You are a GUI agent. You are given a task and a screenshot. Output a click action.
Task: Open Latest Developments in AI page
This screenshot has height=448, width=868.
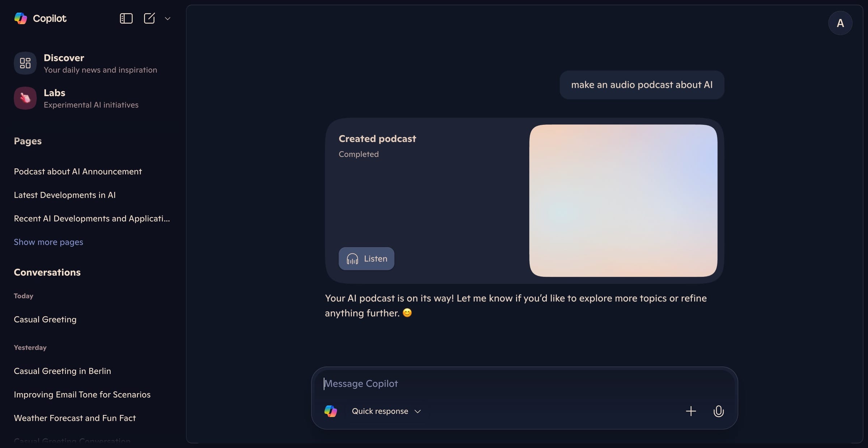click(65, 195)
